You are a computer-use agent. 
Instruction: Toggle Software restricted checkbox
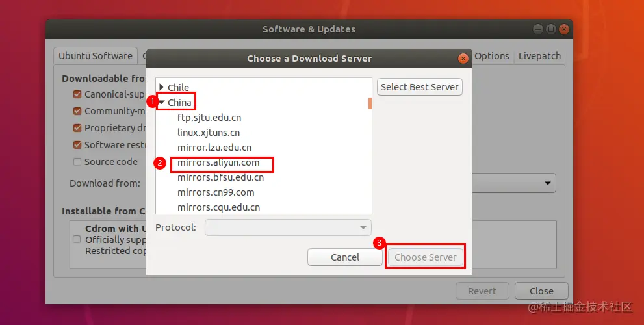(77, 145)
